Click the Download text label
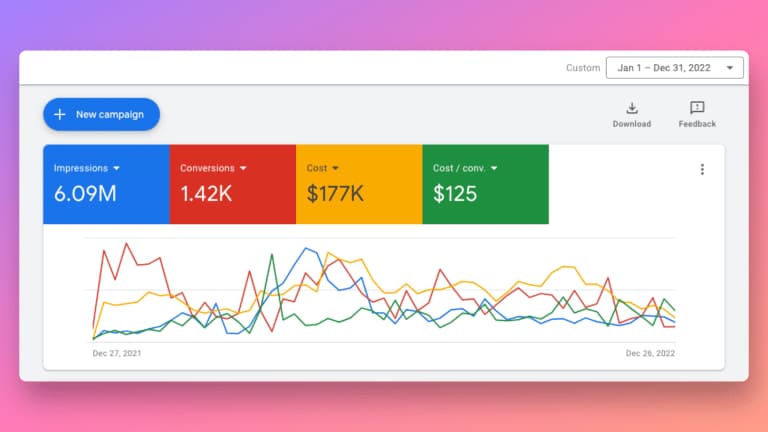 [632, 124]
